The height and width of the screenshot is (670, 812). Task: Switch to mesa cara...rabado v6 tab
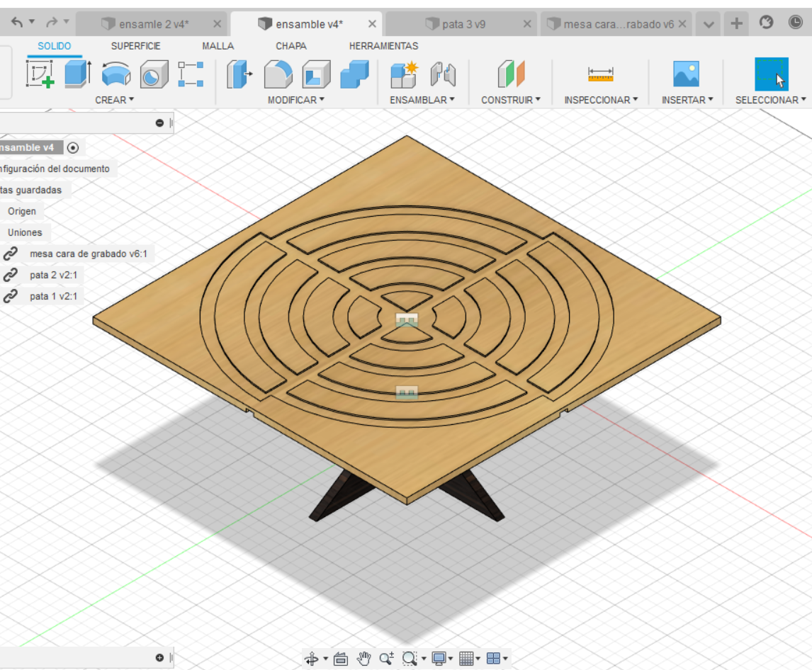pyautogui.click(x=616, y=24)
